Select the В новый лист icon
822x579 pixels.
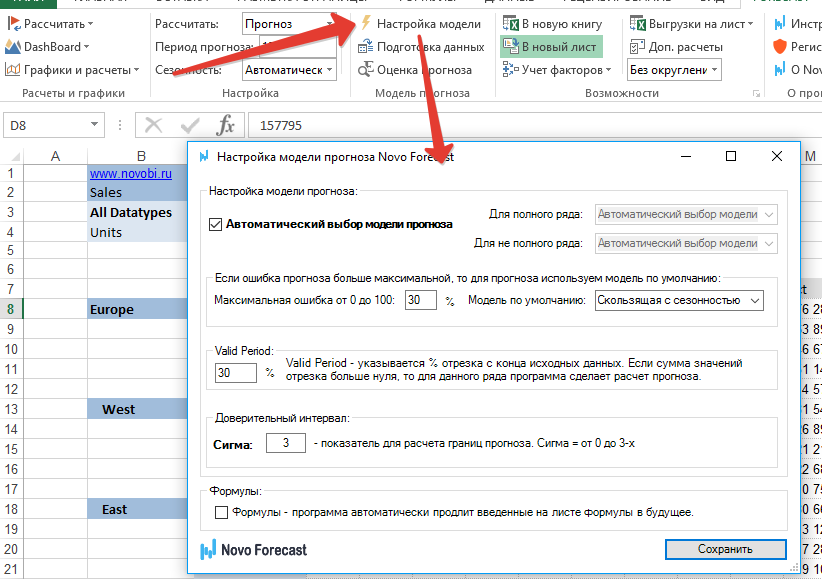[x=511, y=47]
